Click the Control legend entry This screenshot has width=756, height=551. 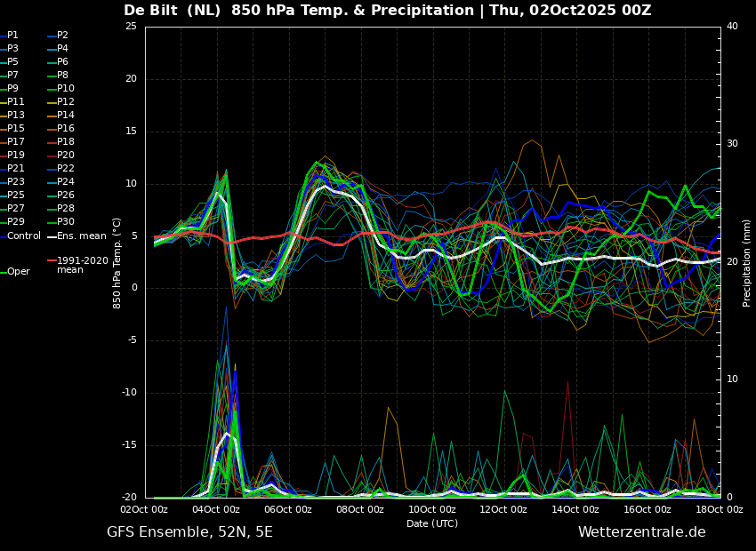click(20, 236)
